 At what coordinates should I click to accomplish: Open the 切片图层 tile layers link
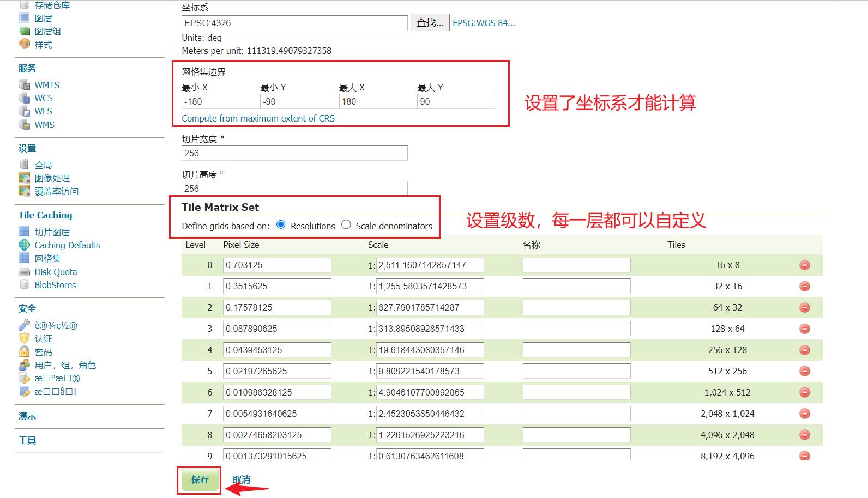pyautogui.click(x=52, y=232)
